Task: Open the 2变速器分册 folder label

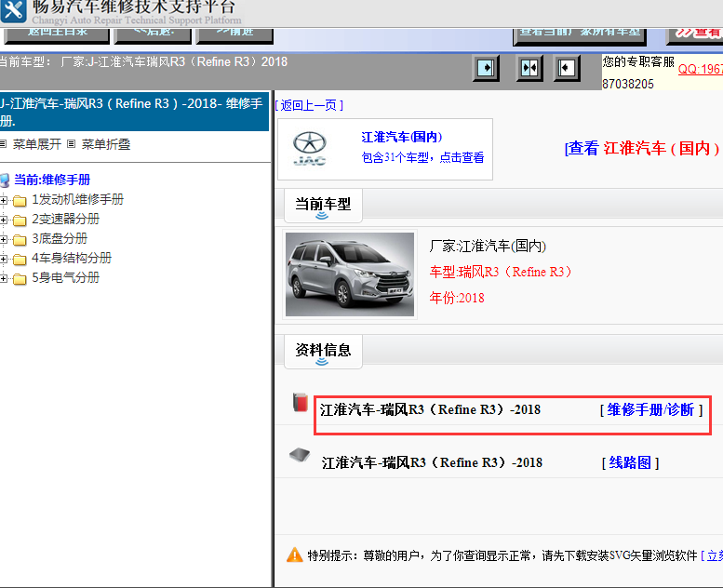Action: coord(65,219)
